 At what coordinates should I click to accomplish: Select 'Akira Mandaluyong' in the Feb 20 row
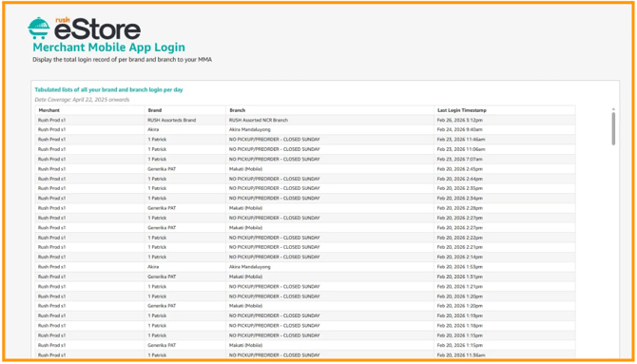coord(250,267)
